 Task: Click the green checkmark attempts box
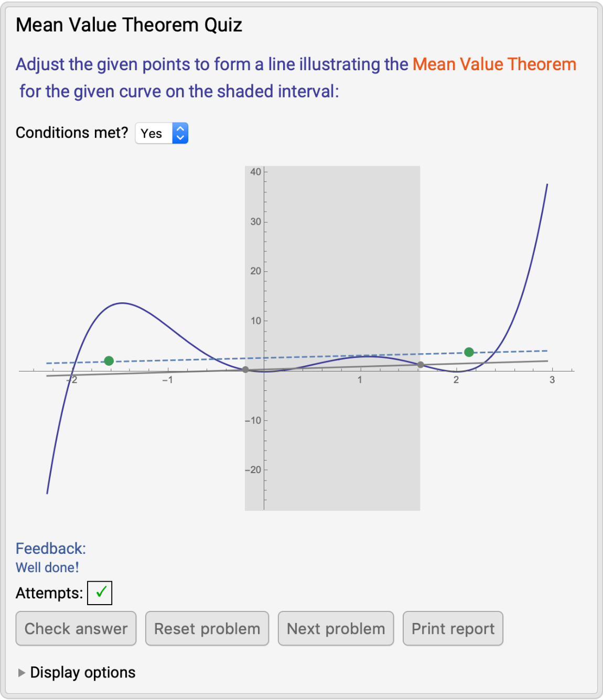pyautogui.click(x=100, y=593)
